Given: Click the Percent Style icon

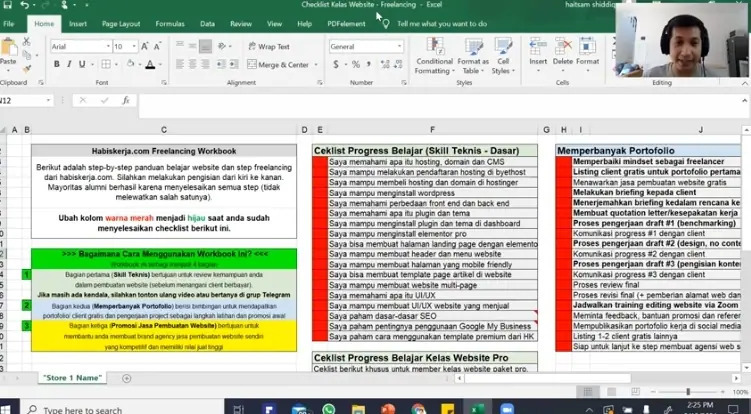Looking at the screenshot, I should click(x=356, y=64).
